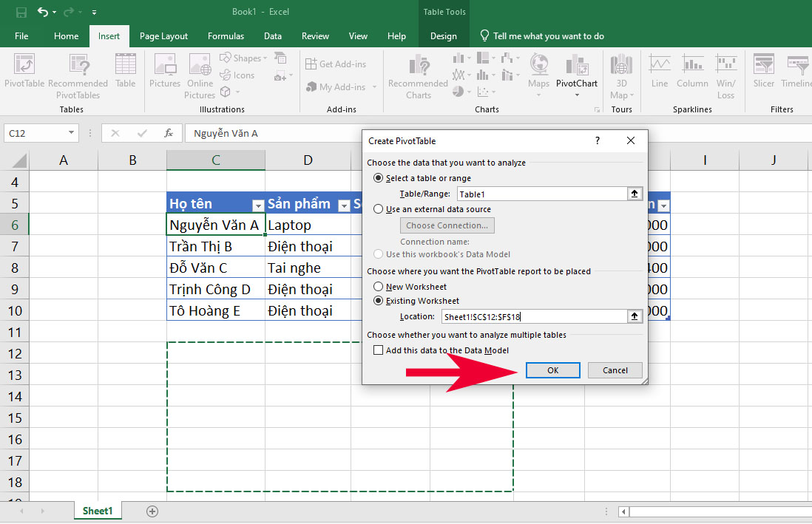
Task: Choose Use an external data source
Action: pos(378,209)
